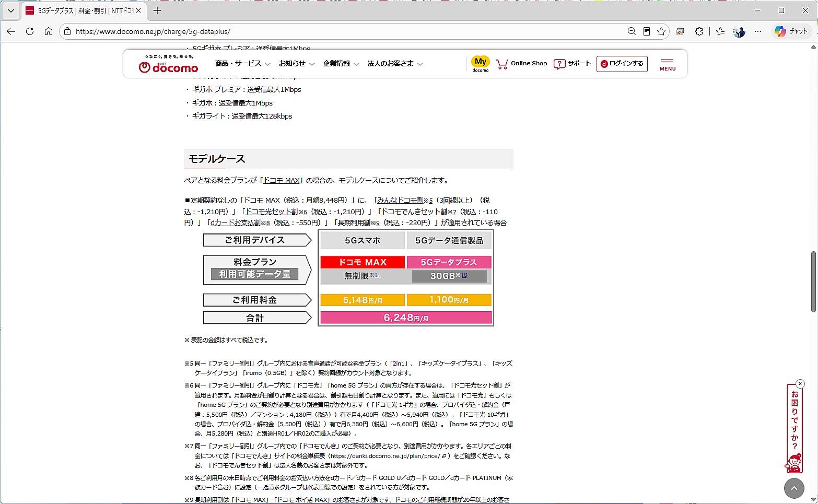Open the ドコモ光セット割 link
Screen dimensions: 818x504
pos(272,212)
